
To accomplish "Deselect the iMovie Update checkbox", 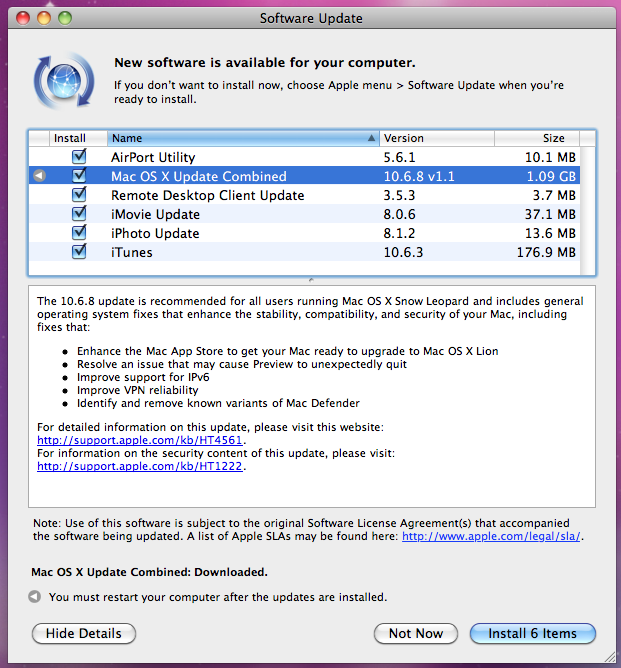I will click(79, 213).
